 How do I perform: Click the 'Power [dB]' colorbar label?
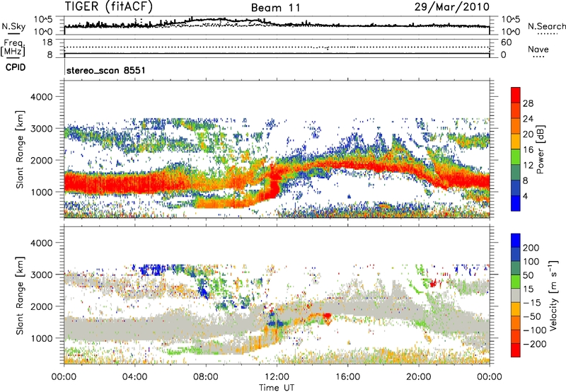click(x=540, y=149)
